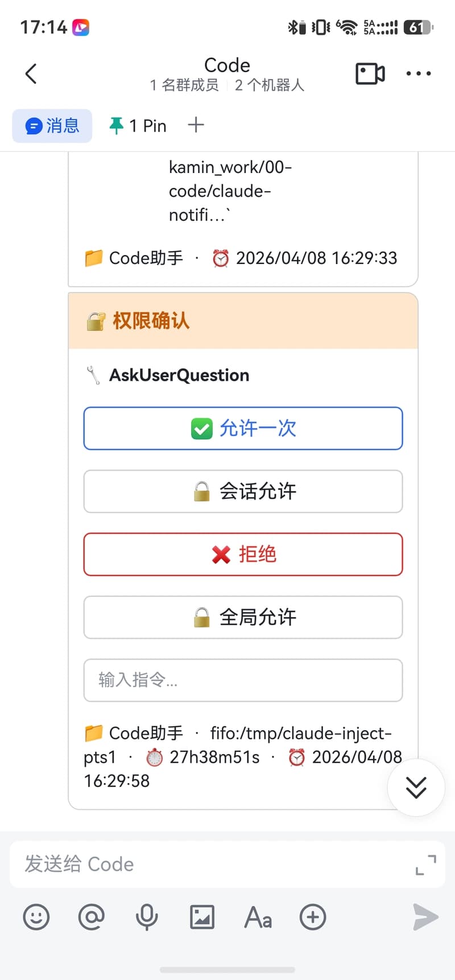
Task: Open the emoji picker
Action: (36, 917)
